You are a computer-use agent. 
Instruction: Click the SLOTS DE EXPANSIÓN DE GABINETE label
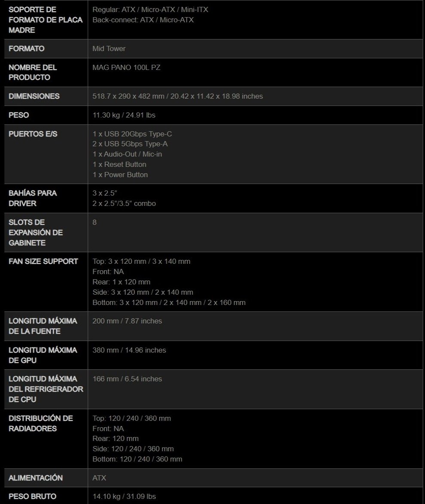(x=36, y=232)
